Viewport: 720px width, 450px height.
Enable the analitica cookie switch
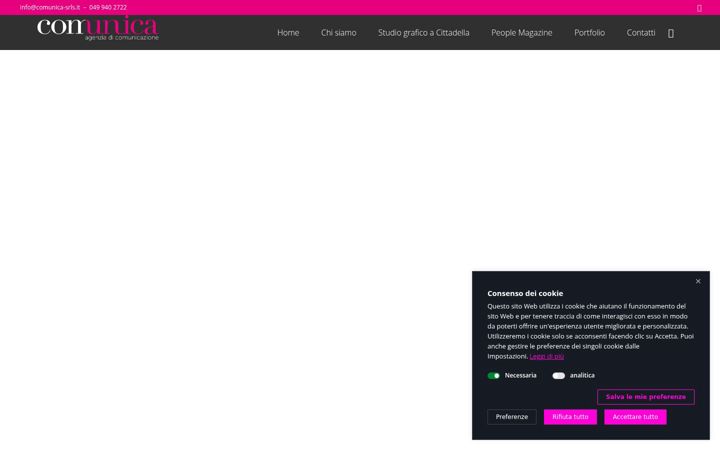pyautogui.click(x=558, y=376)
